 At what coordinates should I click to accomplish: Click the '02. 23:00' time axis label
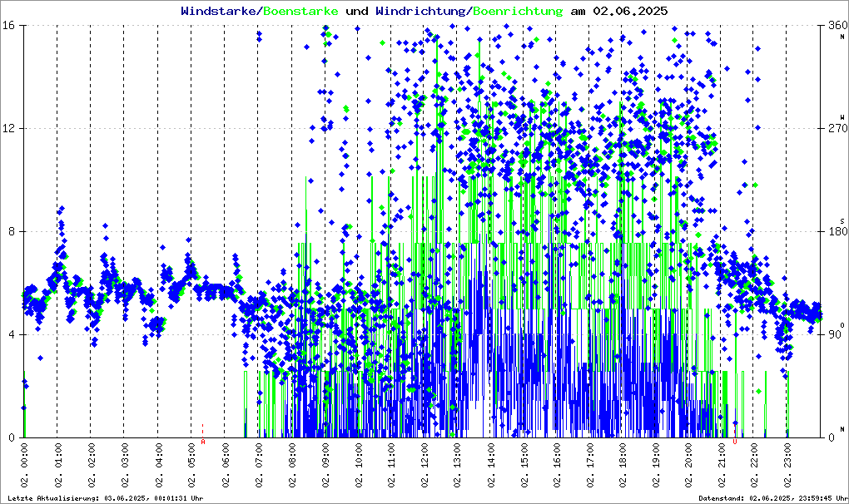[x=787, y=465]
